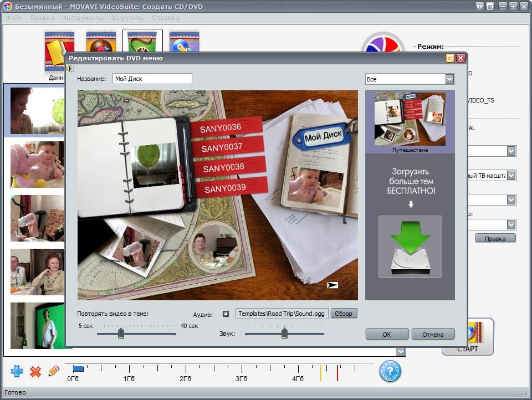Image resolution: width=532 pixels, height=400 pixels.
Task: Remove file with red X icon
Action: point(35,372)
